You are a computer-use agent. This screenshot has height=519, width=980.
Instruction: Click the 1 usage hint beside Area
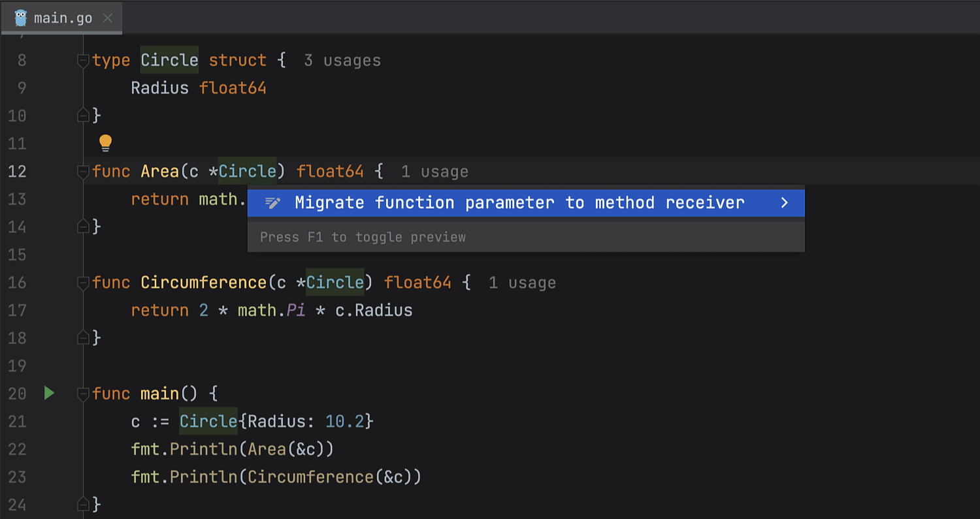(434, 172)
